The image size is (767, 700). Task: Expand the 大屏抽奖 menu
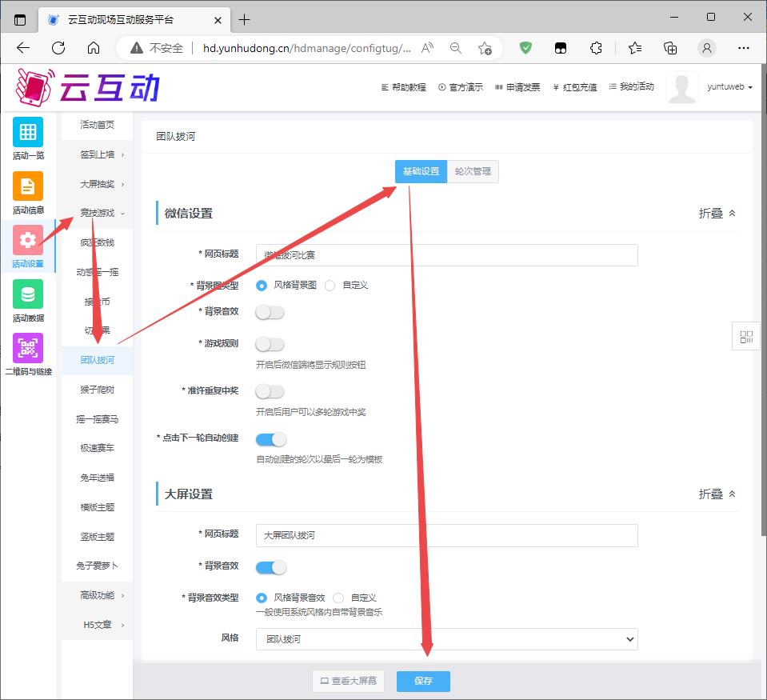coord(97,184)
